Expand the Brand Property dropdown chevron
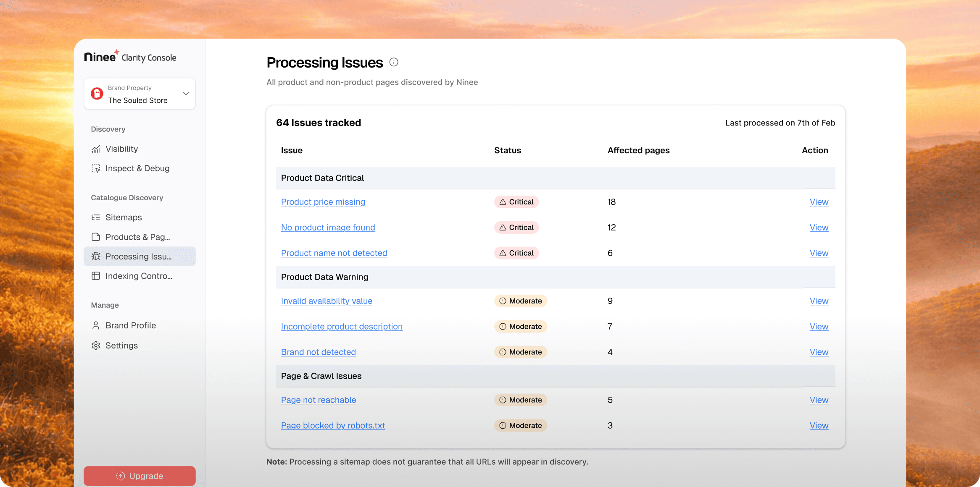The image size is (980, 487). click(x=186, y=94)
